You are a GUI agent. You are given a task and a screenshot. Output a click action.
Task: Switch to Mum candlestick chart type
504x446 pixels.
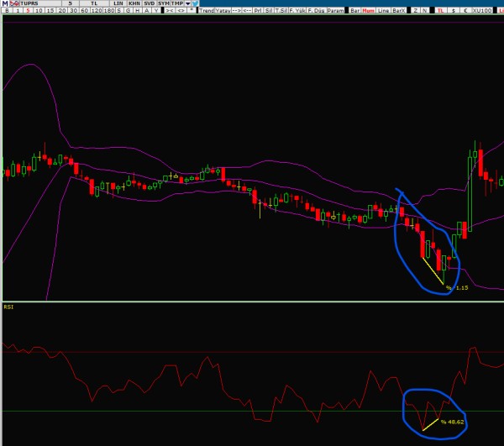click(x=369, y=11)
